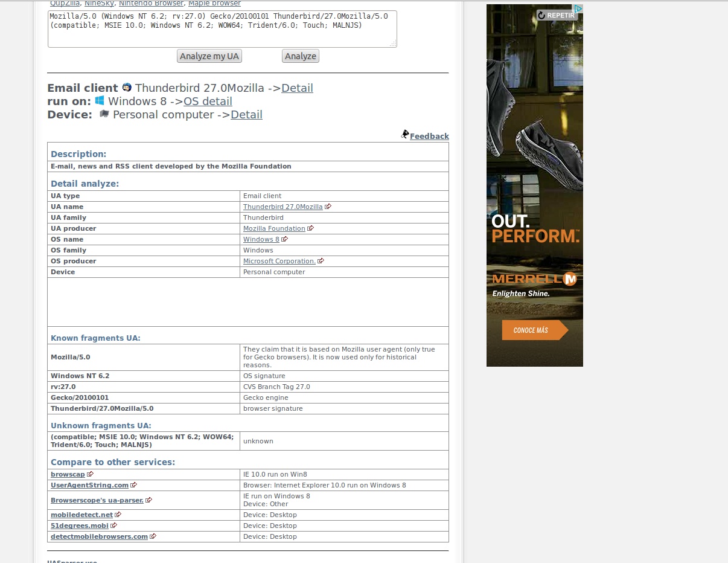Click external-link icon beside mobiledetect.net

point(118,515)
